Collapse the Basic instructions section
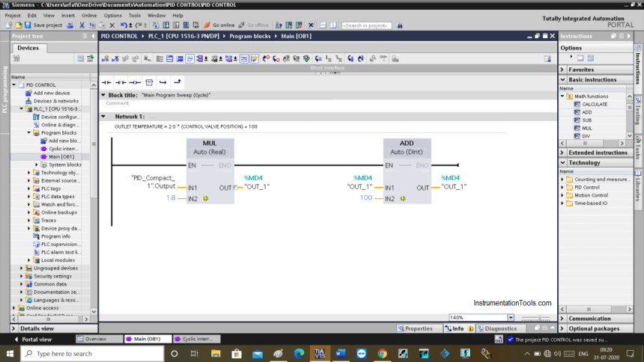The height and width of the screenshot is (362, 644). (562, 79)
